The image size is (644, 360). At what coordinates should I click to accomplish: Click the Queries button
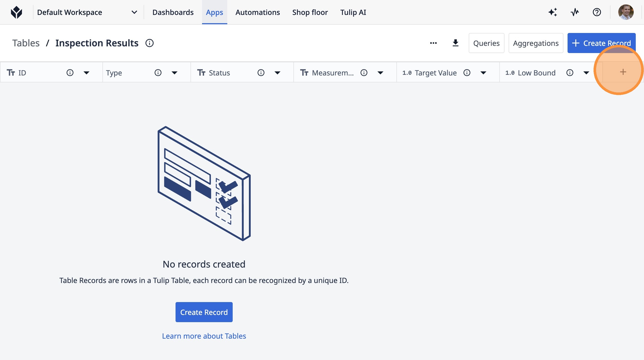pyautogui.click(x=486, y=43)
